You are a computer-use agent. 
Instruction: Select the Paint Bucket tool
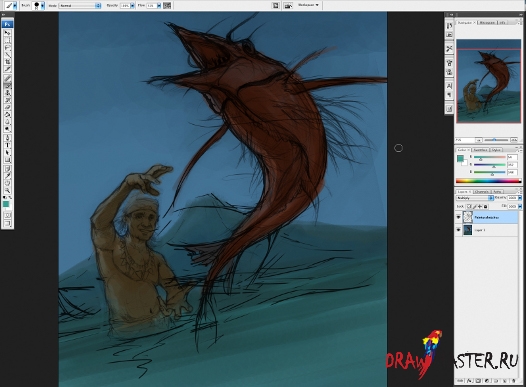pyautogui.click(x=7, y=115)
